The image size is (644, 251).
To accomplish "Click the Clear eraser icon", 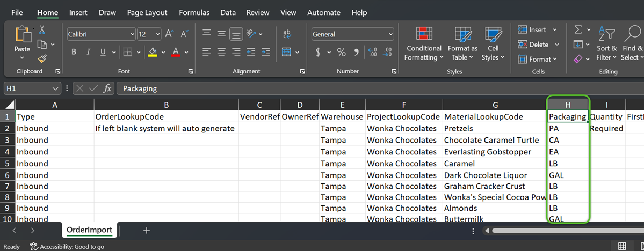I will (578, 59).
